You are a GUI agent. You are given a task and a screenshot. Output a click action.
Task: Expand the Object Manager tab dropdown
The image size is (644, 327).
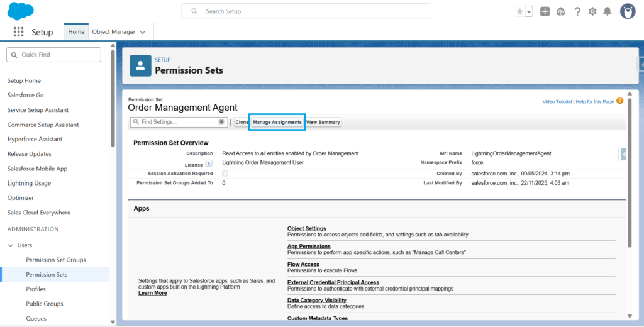pyautogui.click(x=143, y=32)
